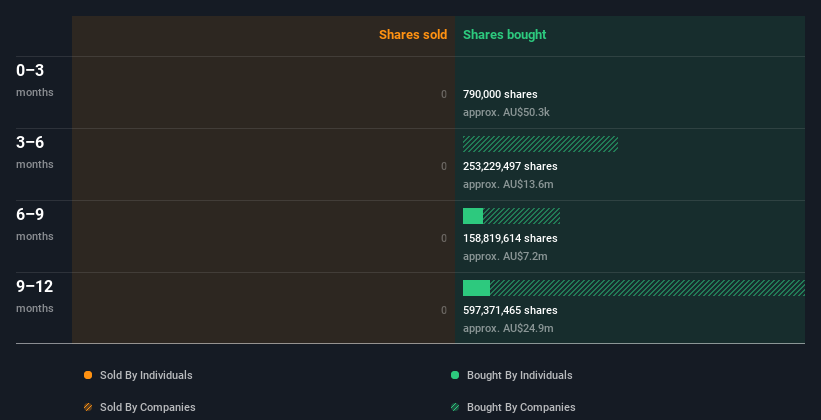Click the approx. AU$50.3k amount

pos(506,112)
